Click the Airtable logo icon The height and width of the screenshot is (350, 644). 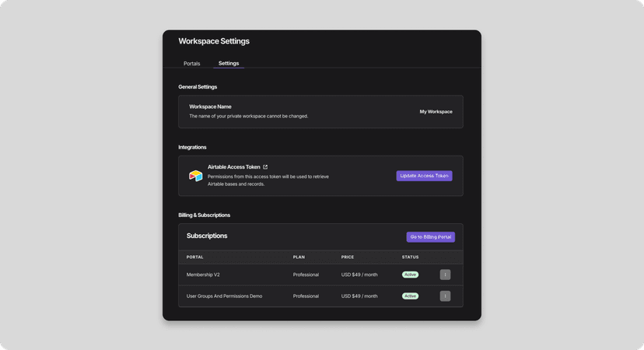click(x=196, y=176)
